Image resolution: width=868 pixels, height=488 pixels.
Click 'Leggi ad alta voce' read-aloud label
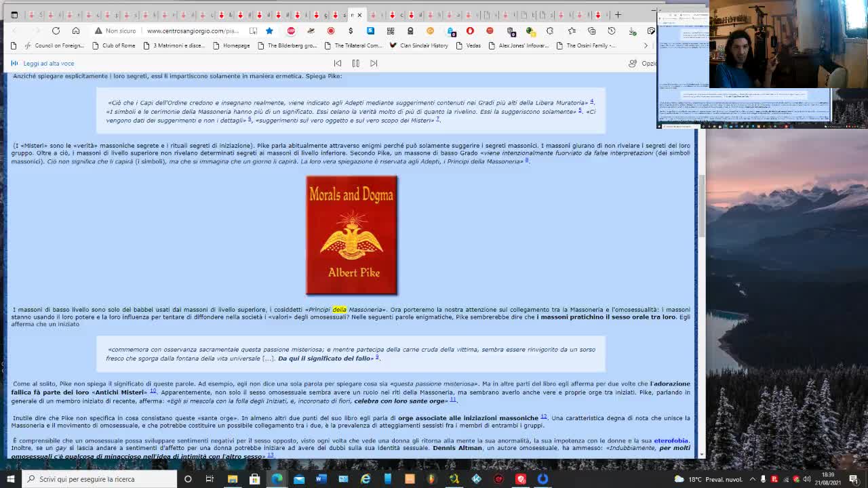[x=48, y=63]
